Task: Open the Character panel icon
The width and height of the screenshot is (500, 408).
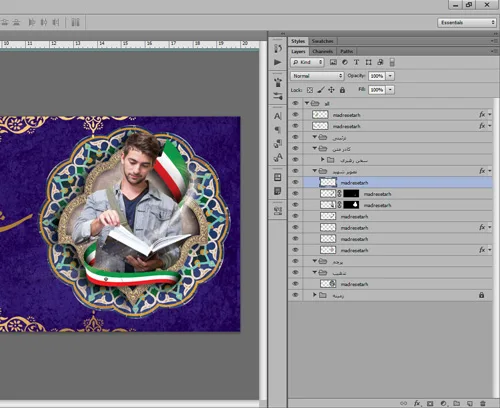Action: pos(278,116)
